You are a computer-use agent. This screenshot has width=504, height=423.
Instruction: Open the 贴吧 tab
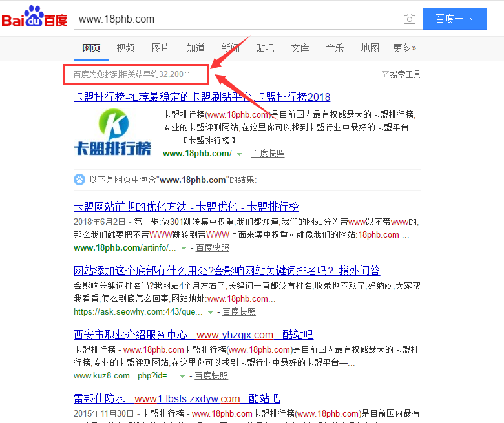point(265,48)
